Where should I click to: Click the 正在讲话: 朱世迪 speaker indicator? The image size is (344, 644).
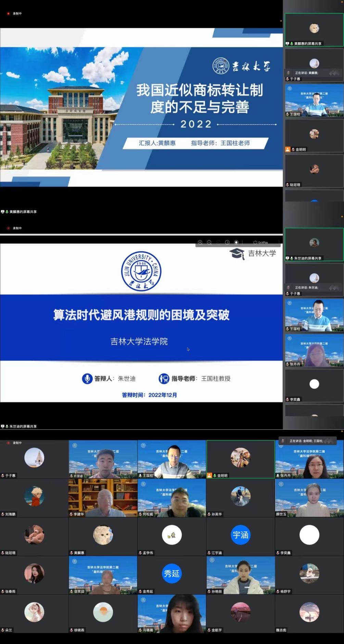pyautogui.click(x=306, y=287)
